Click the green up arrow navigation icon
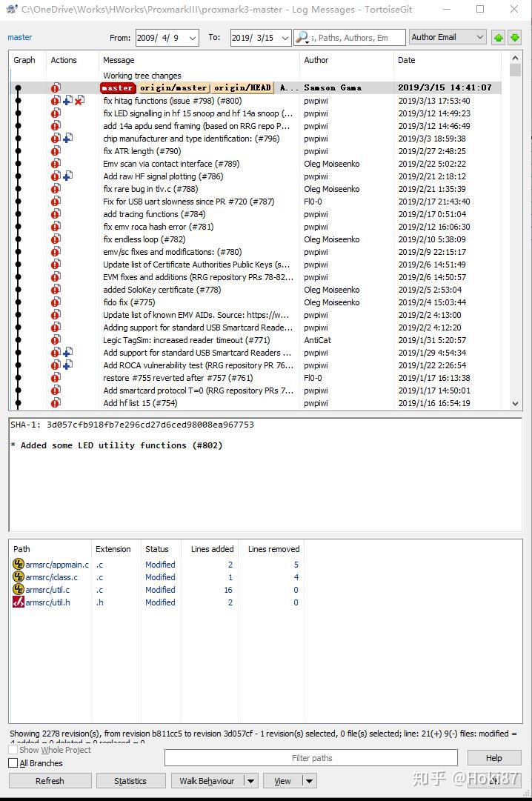532x801 pixels. coord(498,37)
